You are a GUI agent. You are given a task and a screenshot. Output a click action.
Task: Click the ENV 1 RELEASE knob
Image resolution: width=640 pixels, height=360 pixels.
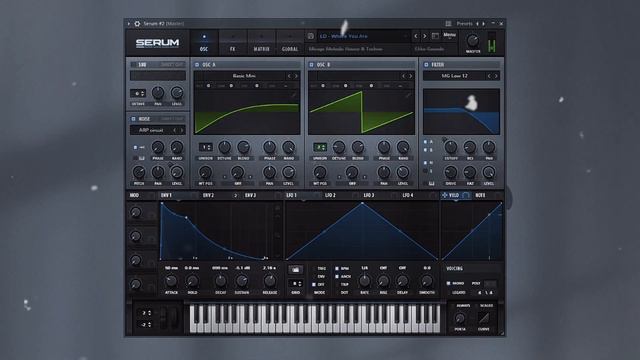[269, 281]
